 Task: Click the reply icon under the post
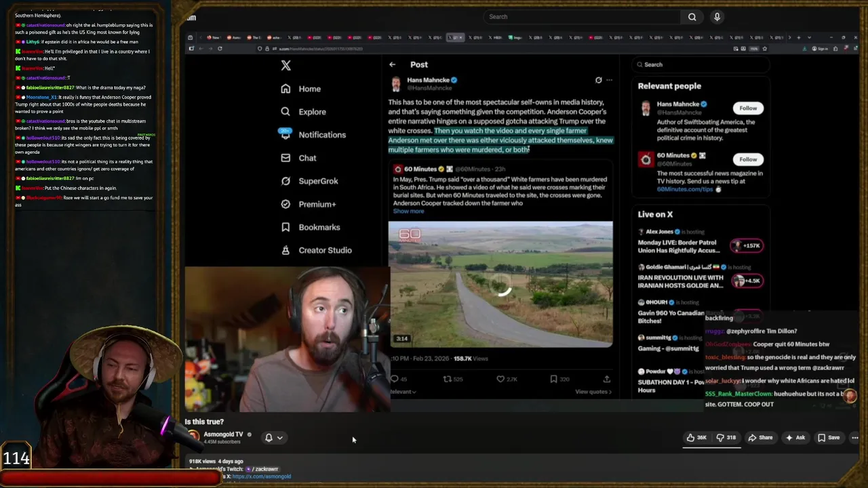[x=395, y=379]
